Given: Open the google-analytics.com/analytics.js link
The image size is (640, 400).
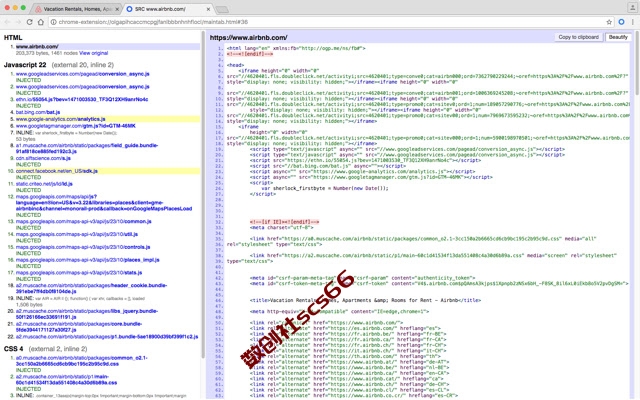Looking at the screenshot, I should (60, 119).
